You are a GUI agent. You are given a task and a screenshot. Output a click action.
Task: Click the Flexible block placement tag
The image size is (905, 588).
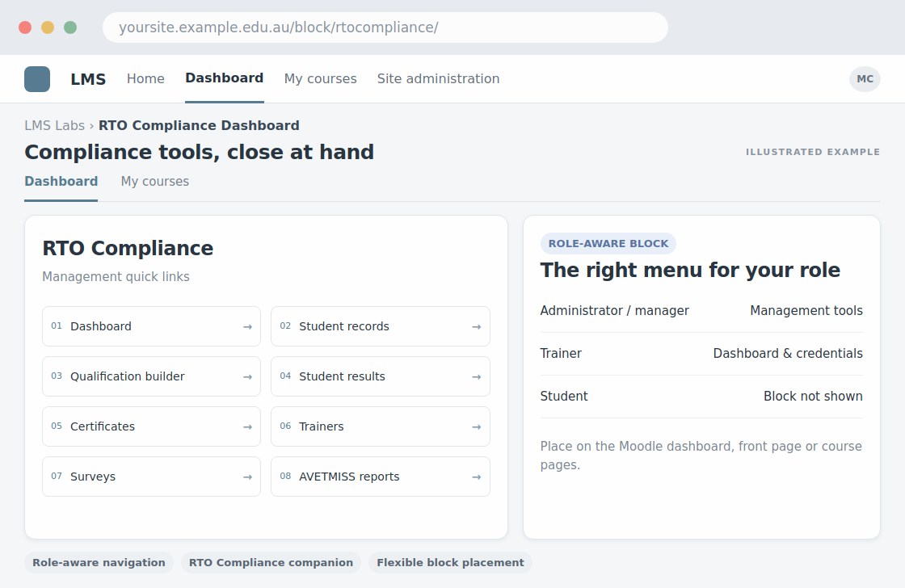450,563
